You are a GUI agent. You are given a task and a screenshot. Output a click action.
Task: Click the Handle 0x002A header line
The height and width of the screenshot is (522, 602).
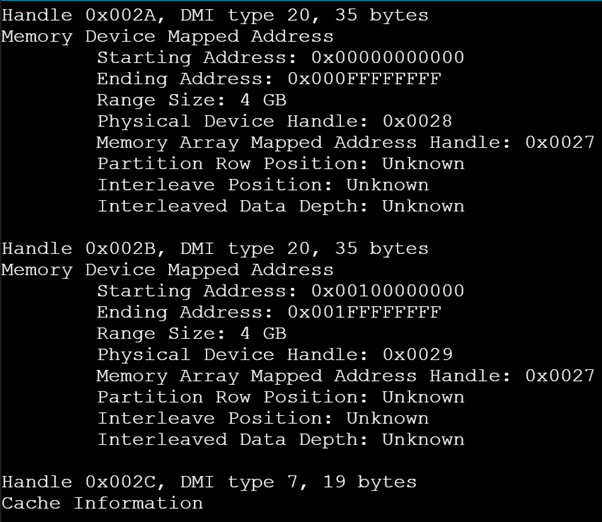point(214,15)
